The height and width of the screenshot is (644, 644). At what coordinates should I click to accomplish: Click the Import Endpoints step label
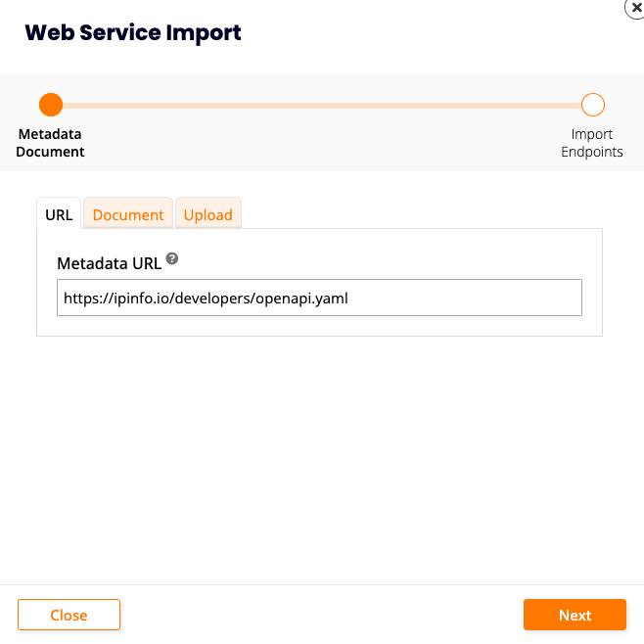pos(592,143)
